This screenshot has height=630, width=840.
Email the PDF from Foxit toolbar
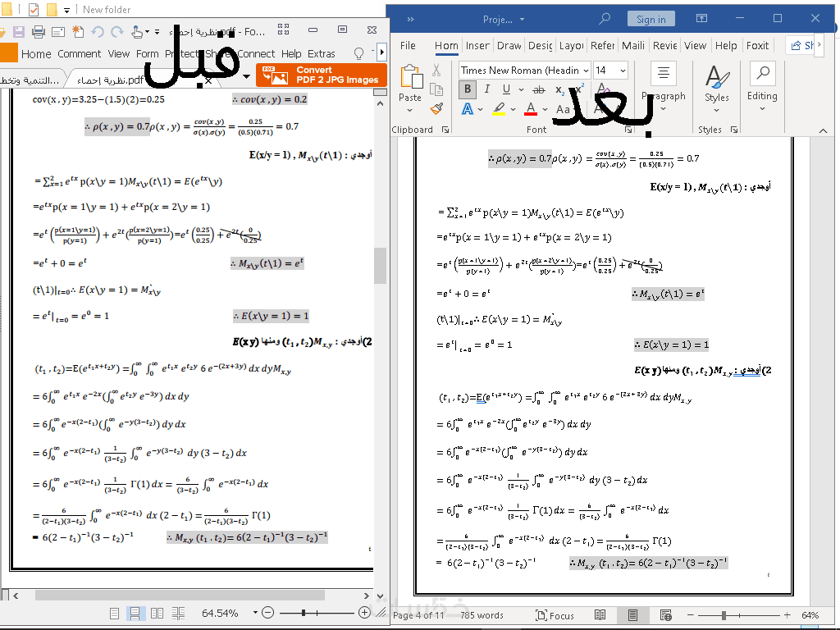[58, 32]
